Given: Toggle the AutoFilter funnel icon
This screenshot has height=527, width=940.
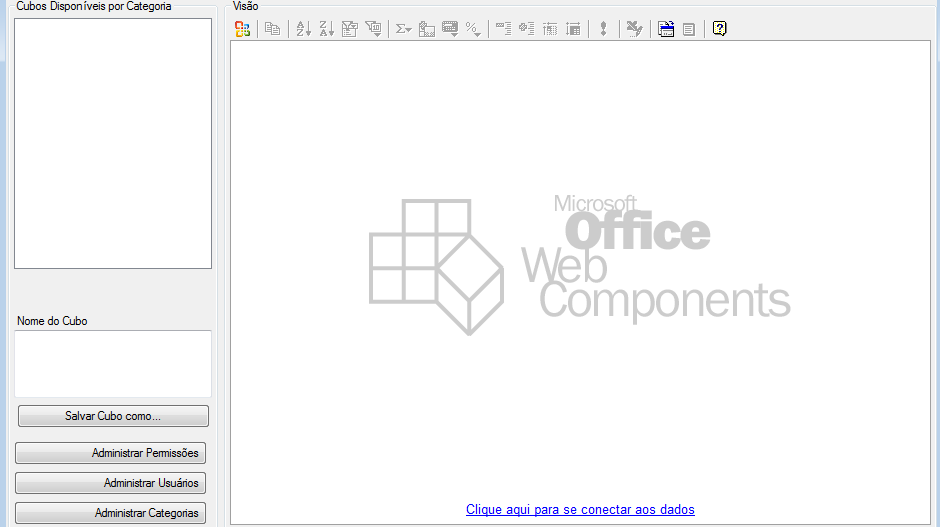Looking at the screenshot, I should (350, 29).
